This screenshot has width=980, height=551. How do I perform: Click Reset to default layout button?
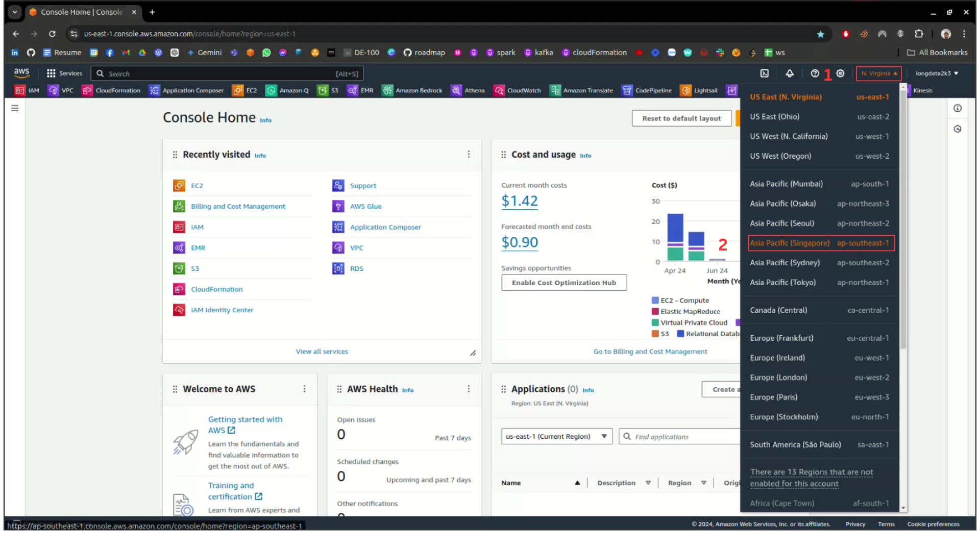(681, 118)
